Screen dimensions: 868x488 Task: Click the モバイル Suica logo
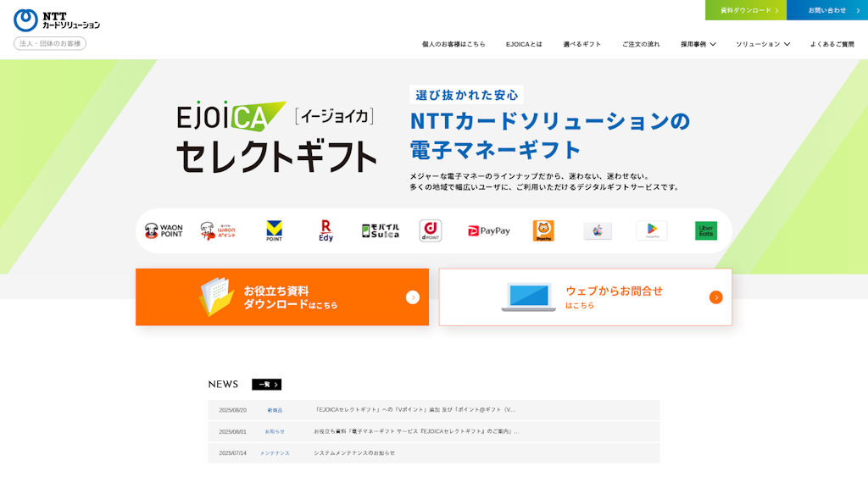click(x=381, y=230)
